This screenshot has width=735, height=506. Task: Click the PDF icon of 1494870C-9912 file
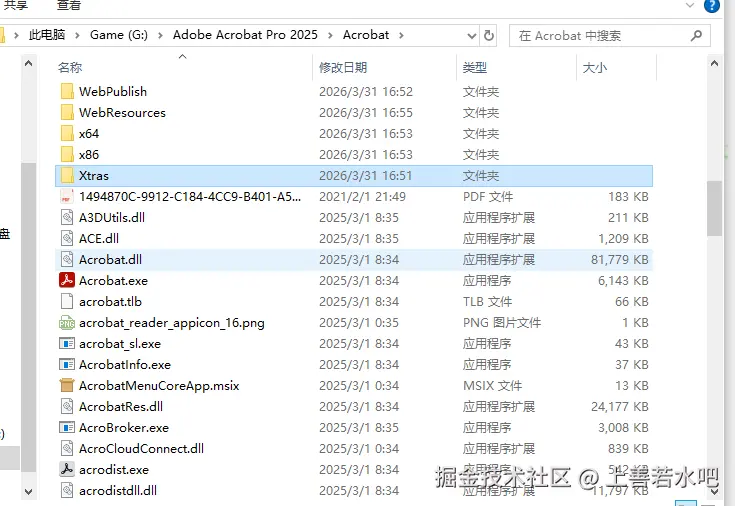tap(67, 196)
